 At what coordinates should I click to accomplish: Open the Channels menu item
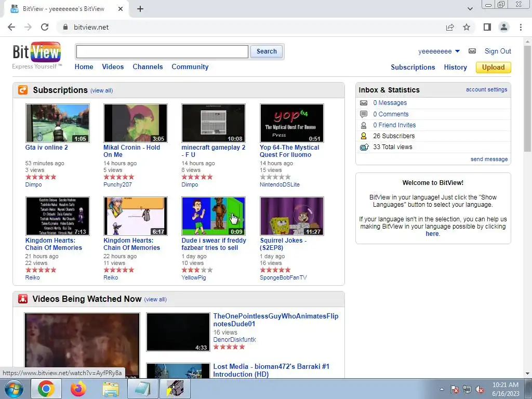[x=148, y=67]
